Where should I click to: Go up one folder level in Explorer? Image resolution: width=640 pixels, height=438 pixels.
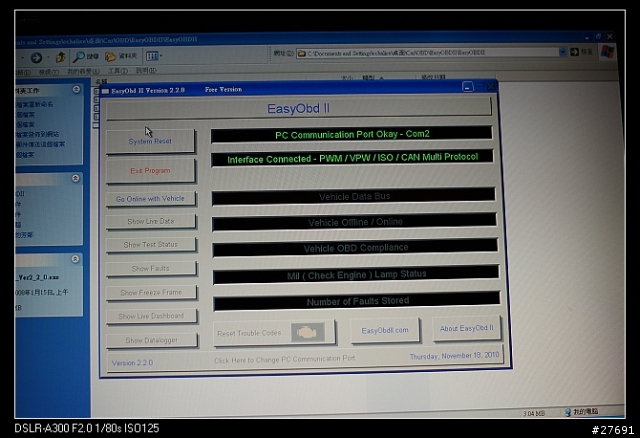tap(60, 57)
